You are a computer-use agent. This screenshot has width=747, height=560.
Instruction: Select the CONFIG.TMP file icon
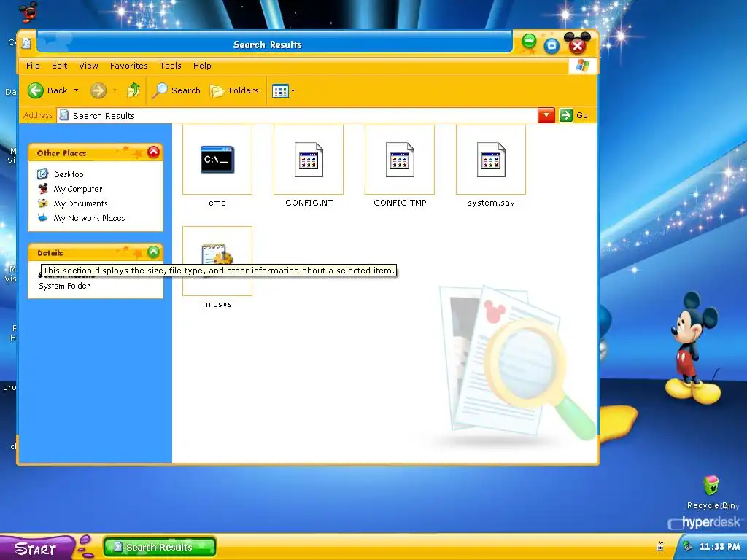(x=400, y=160)
